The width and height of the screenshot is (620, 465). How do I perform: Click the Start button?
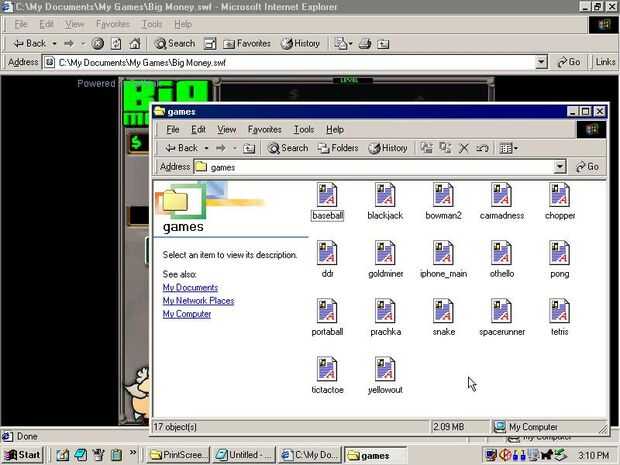click(x=22, y=455)
